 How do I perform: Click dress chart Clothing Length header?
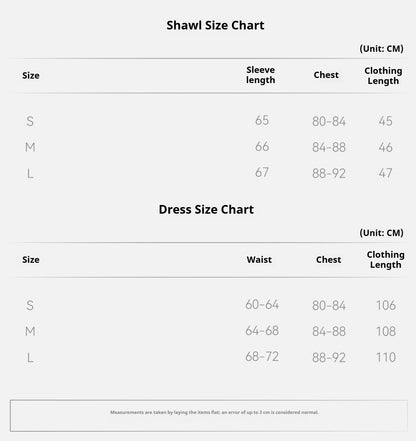point(386,260)
